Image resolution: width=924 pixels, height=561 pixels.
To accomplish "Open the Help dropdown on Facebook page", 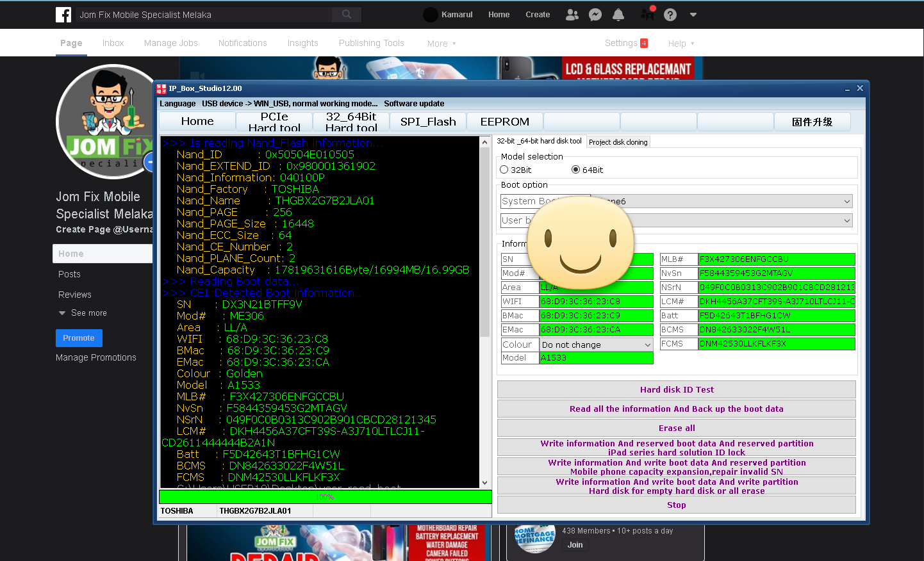I will click(681, 44).
